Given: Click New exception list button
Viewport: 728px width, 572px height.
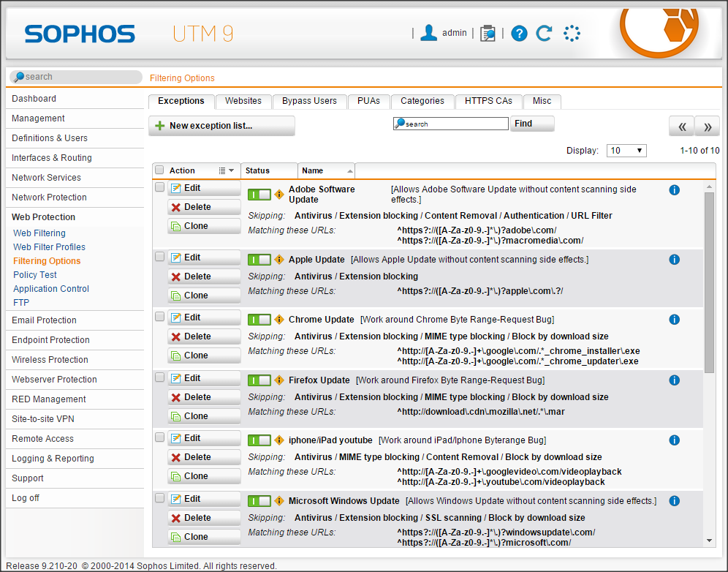Looking at the screenshot, I should pyautogui.click(x=221, y=126).
